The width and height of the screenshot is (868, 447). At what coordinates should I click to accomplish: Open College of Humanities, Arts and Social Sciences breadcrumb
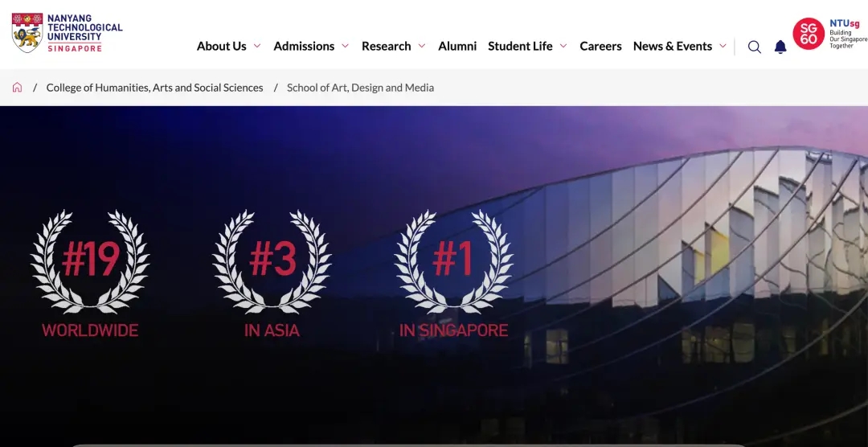coord(154,88)
